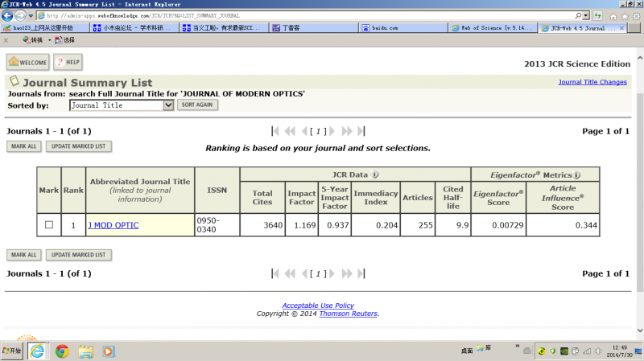Open the address bar autocomplete dropdown

point(586,15)
